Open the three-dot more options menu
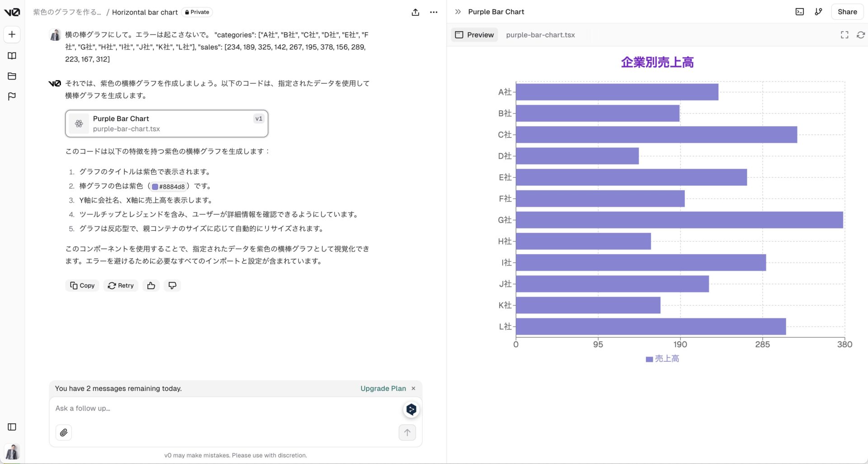 point(434,12)
